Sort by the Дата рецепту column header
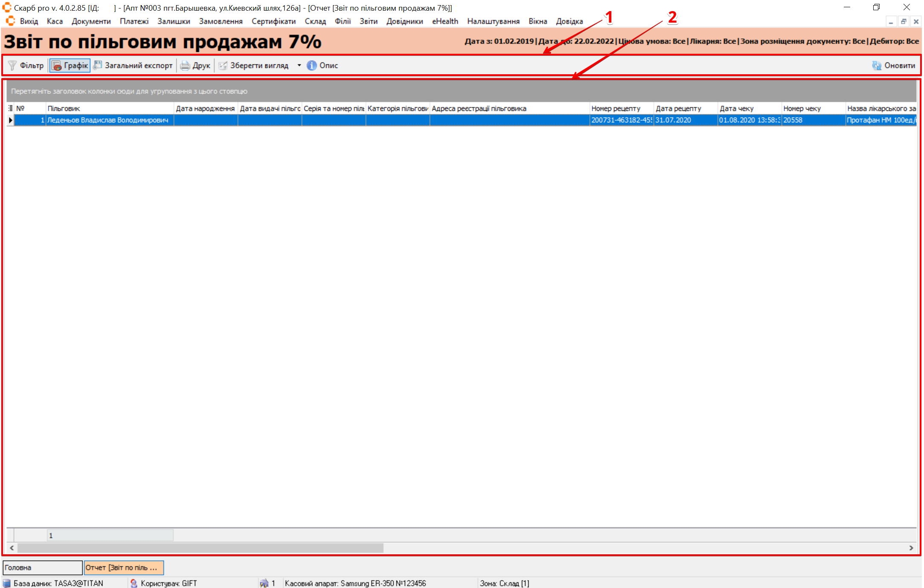Image resolution: width=924 pixels, height=588 pixels. (x=685, y=108)
